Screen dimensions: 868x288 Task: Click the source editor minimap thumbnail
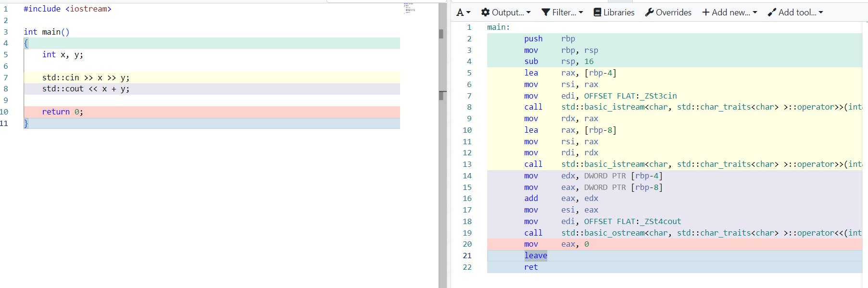coord(409,8)
